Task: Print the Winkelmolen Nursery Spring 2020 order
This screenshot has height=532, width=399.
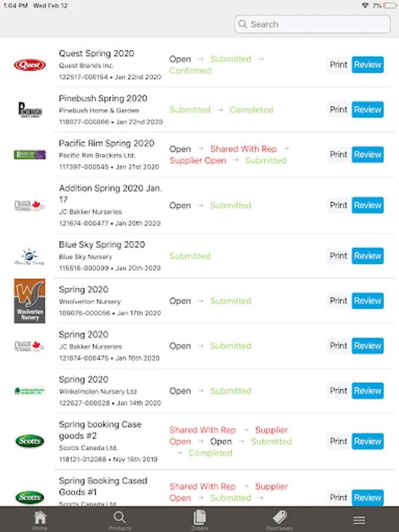Action: 339,391
